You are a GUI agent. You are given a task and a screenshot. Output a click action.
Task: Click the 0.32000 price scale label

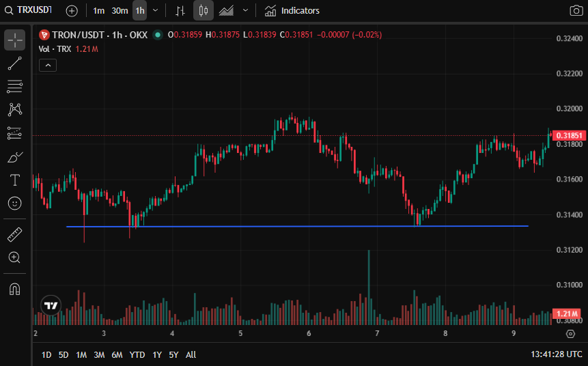[570, 109]
